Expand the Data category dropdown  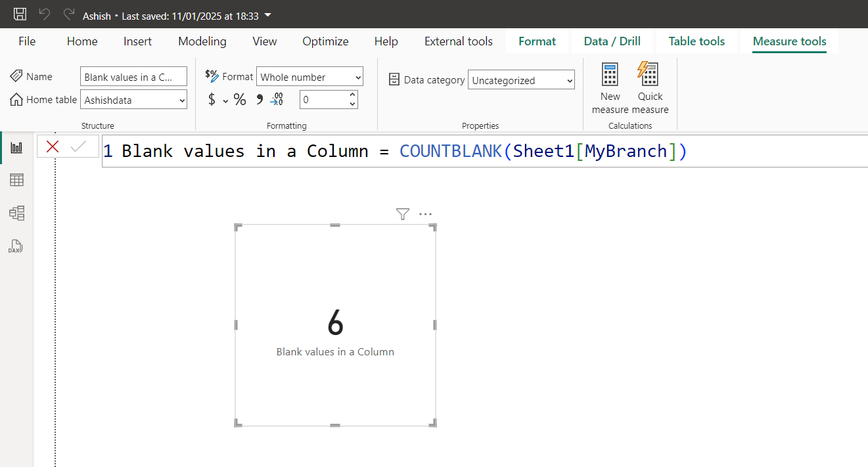click(x=568, y=79)
